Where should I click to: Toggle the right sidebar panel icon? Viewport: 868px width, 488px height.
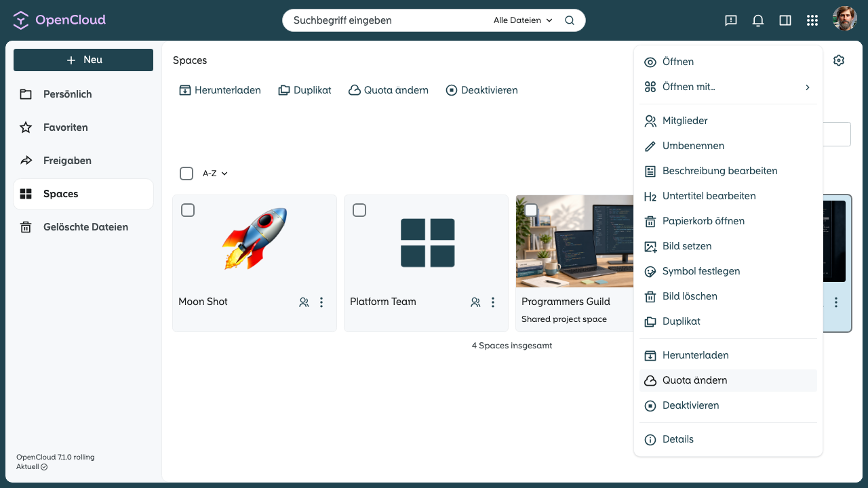point(785,20)
